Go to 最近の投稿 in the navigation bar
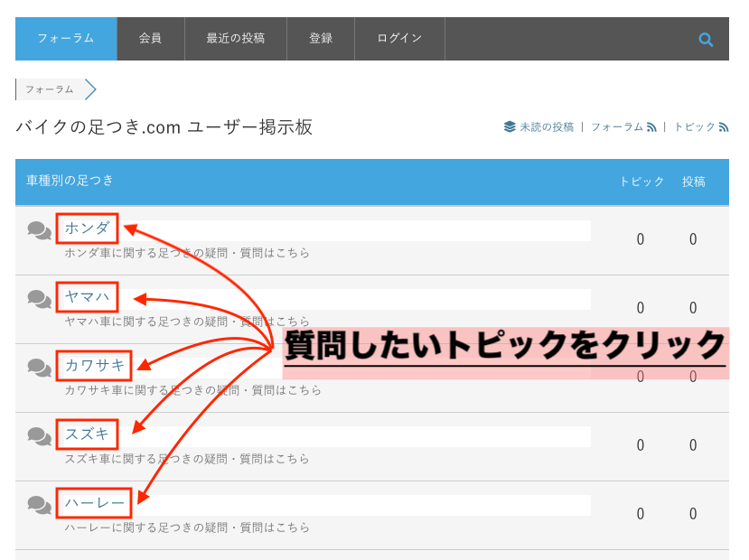749x560 pixels. pos(235,38)
